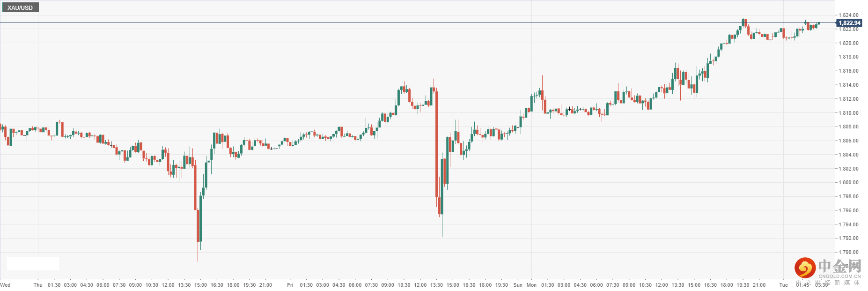Click the 1,800.00 price axis label
The image size is (868, 291).
(848, 183)
